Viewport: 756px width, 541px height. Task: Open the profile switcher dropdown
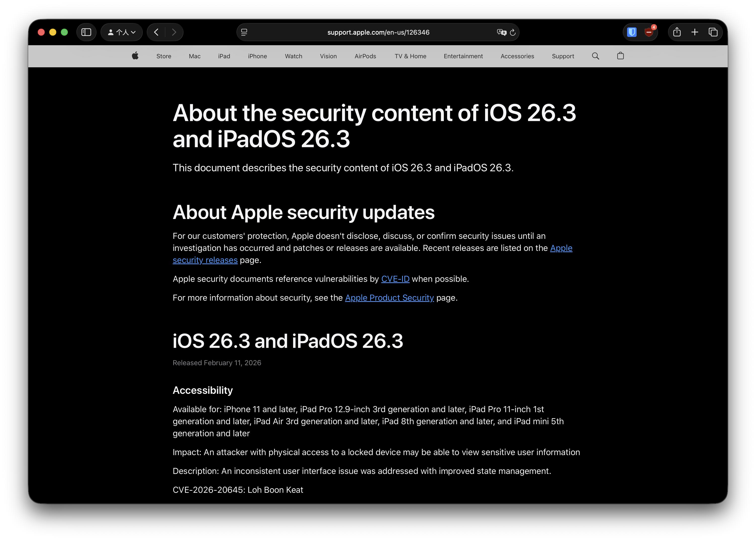click(x=122, y=32)
